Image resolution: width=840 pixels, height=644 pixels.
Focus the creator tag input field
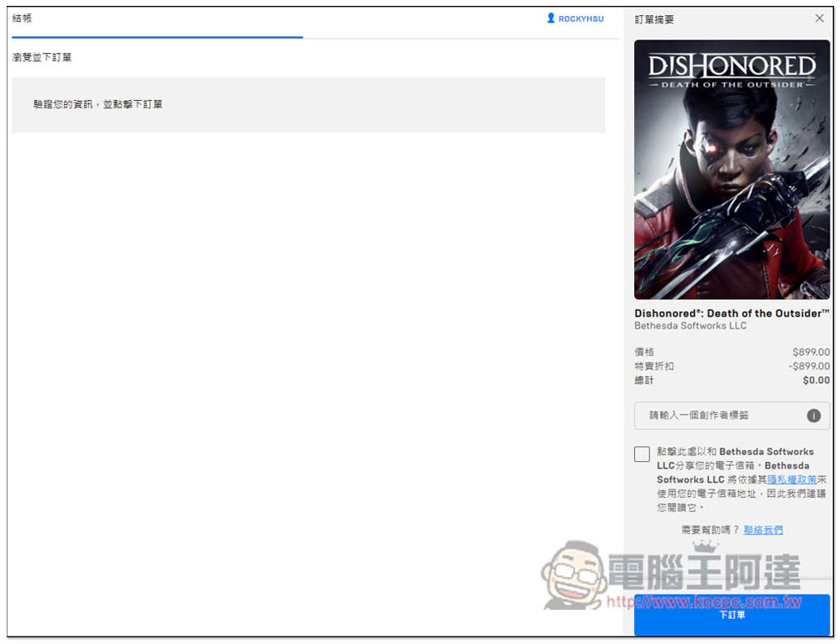point(732,416)
